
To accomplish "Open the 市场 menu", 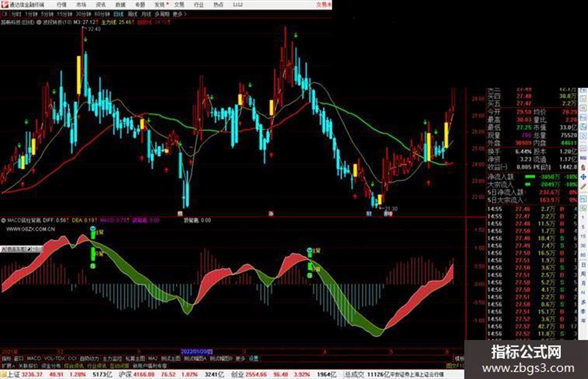I will (82, 5).
